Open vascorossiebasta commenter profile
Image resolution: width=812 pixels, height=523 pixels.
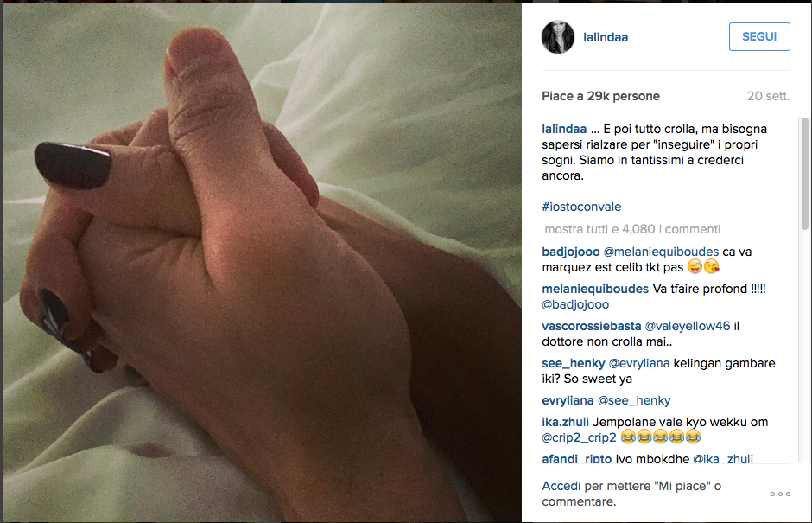pyautogui.click(x=592, y=327)
